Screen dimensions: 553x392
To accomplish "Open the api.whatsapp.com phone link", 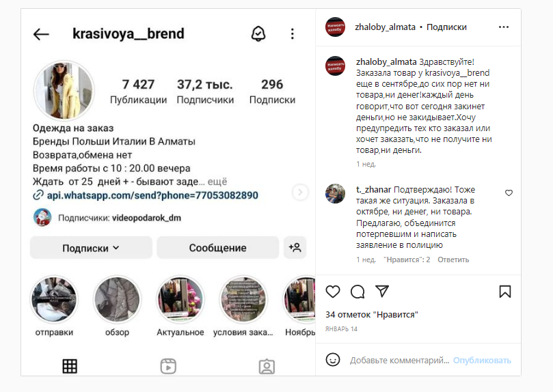I will (152, 195).
